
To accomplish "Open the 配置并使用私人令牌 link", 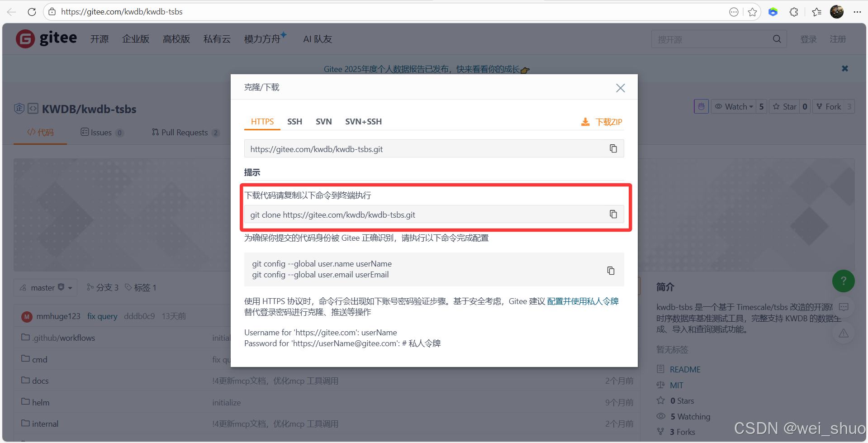I will pyautogui.click(x=583, y=301).
